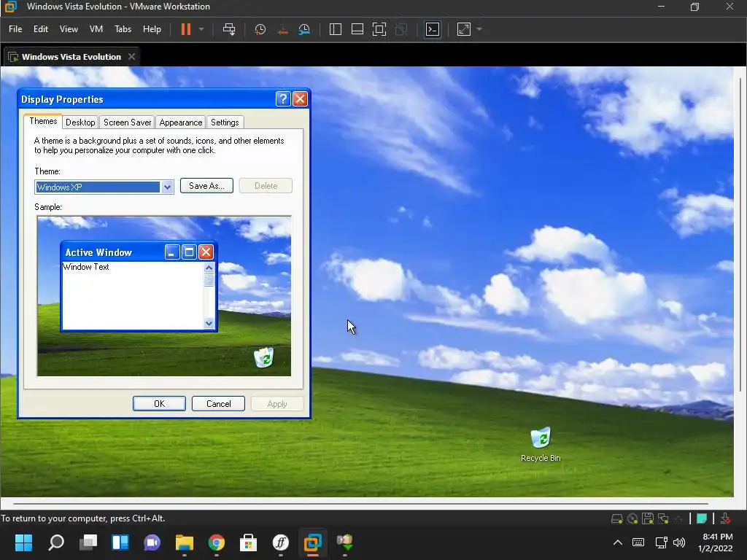Toggle the VMware library sidebar

336,29
